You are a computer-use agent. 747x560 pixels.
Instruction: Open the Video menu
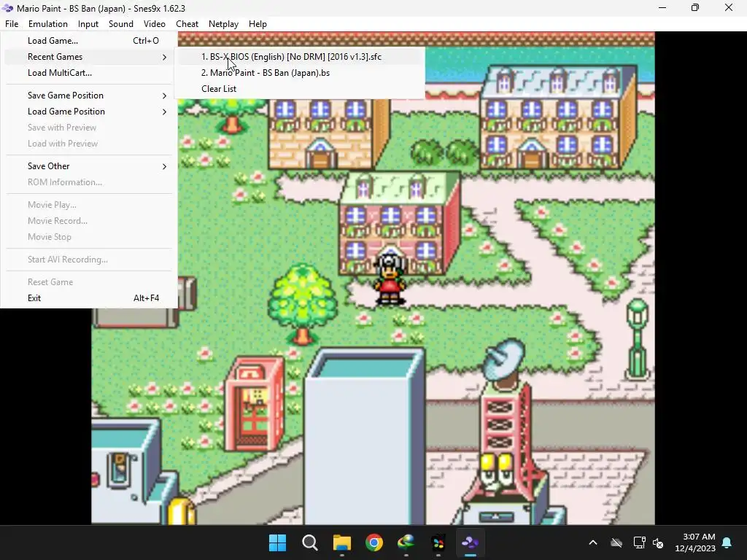155,24
